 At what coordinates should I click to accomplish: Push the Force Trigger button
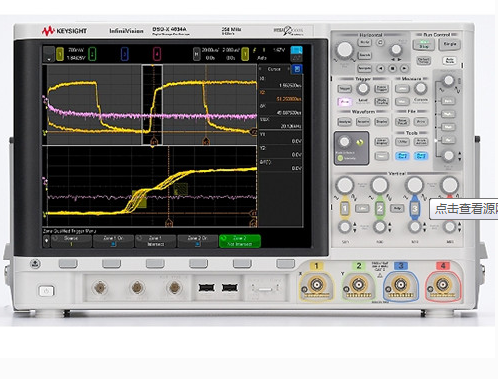pyautogui.click(x=381, y=89)
